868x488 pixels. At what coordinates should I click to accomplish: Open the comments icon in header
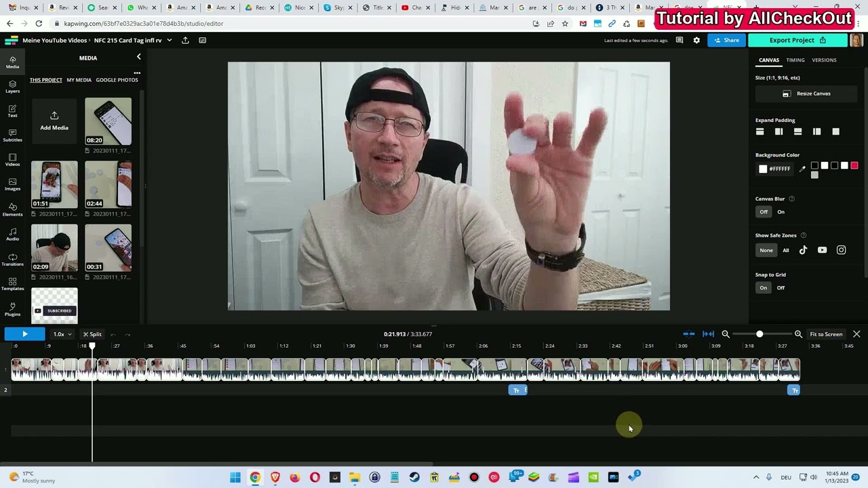(679, 40)
